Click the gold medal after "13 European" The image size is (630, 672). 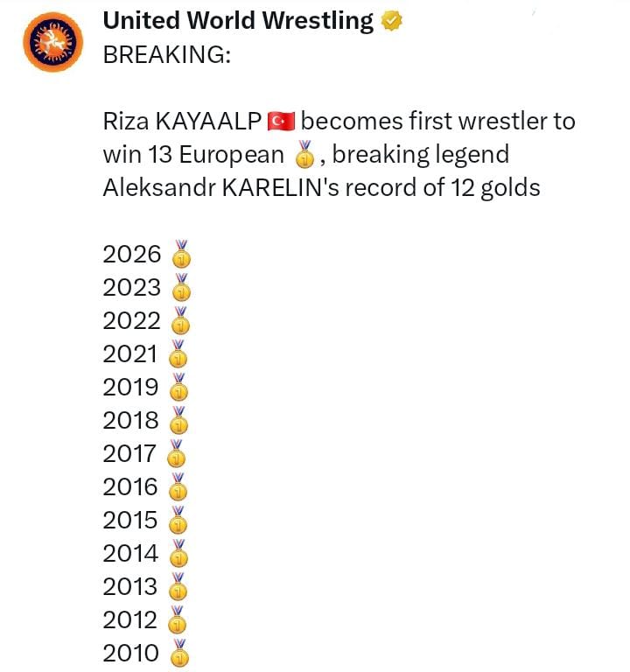[304, 156]
